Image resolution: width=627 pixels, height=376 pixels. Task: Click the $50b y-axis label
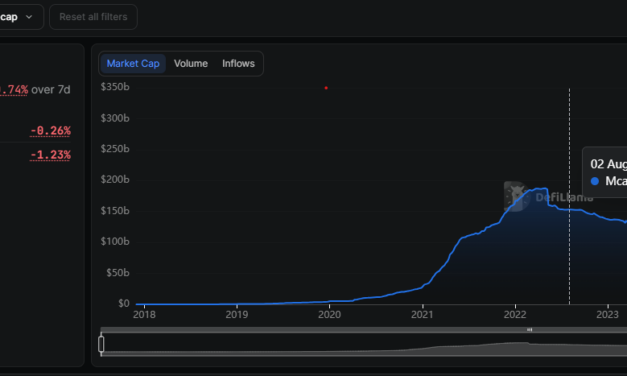click(x=118, y=272)
